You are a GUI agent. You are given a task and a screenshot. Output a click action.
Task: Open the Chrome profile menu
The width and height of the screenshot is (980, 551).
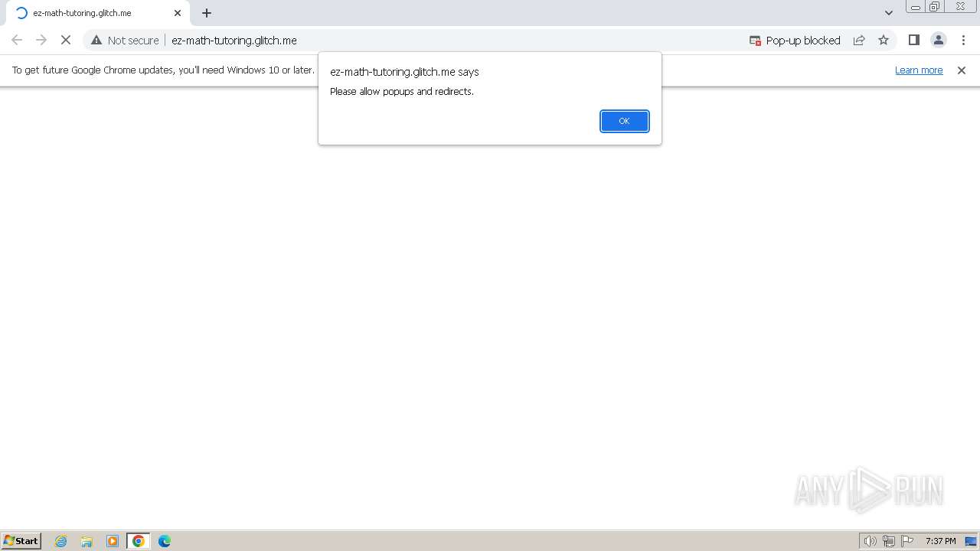pyautogui.click(x=939, y=40)
